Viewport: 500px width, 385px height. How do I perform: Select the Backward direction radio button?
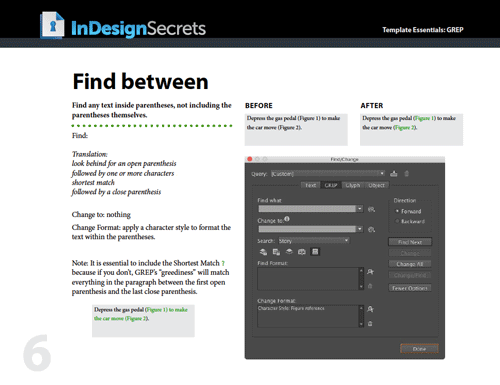pos(397,221)
